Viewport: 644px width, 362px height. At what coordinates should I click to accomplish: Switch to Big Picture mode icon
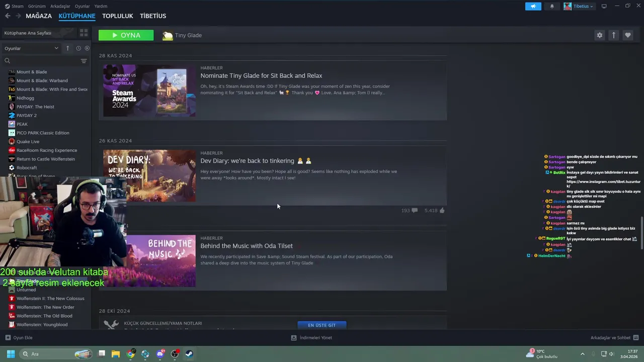coord(604,6)
